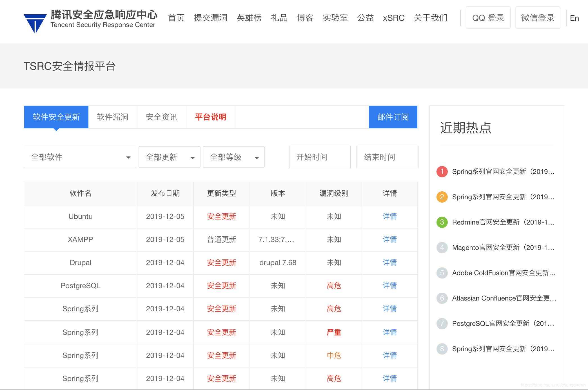Open the 提交漏洞 menu item
This screenshot has width=588, height=390.
coord(211,18)
